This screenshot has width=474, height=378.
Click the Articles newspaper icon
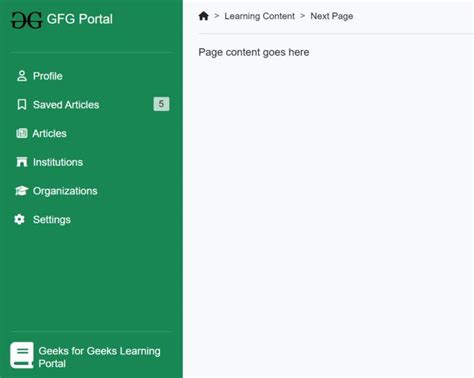(x=22, y=133)
